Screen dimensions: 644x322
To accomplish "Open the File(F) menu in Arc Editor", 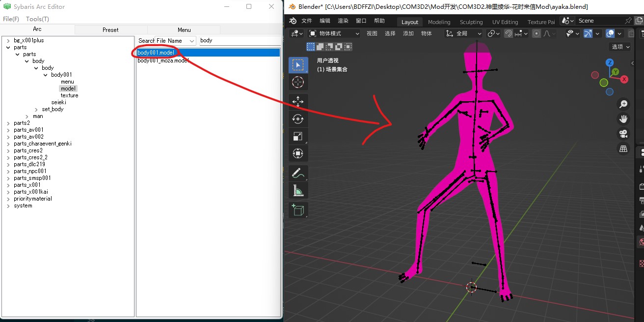I will [11, 19].
